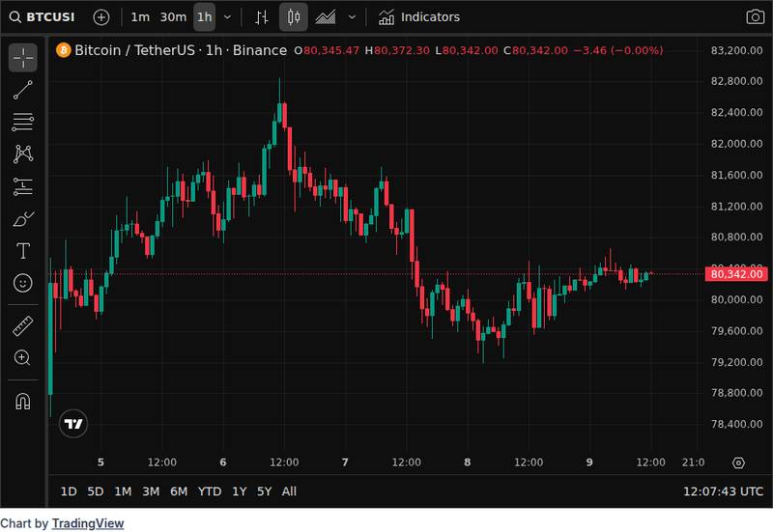Image resolution: width=773 pixels, height=532 pixels.
Task: Open the Indicators menu
Action: (x=419, y=17)
